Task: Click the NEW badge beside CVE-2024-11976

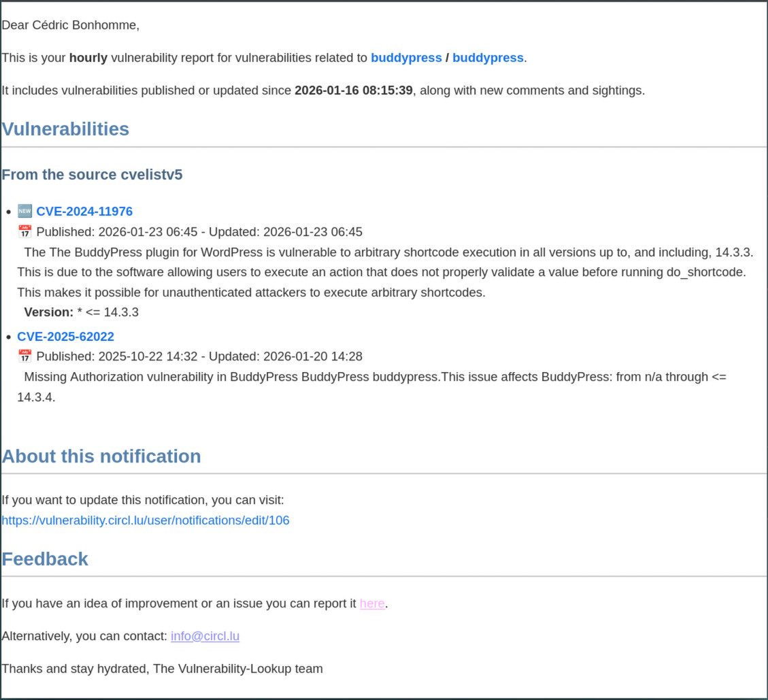Action: tap(24, 212)
